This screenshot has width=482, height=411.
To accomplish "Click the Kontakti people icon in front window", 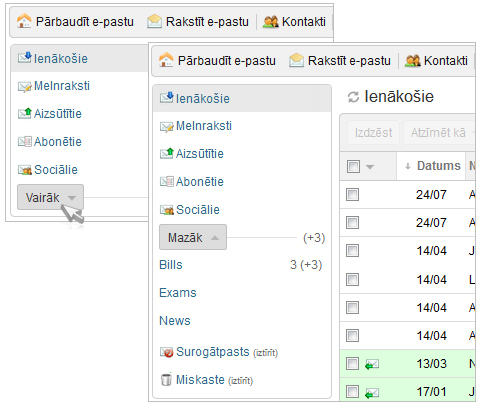I will pyautogui.click(x=413, y=61).
